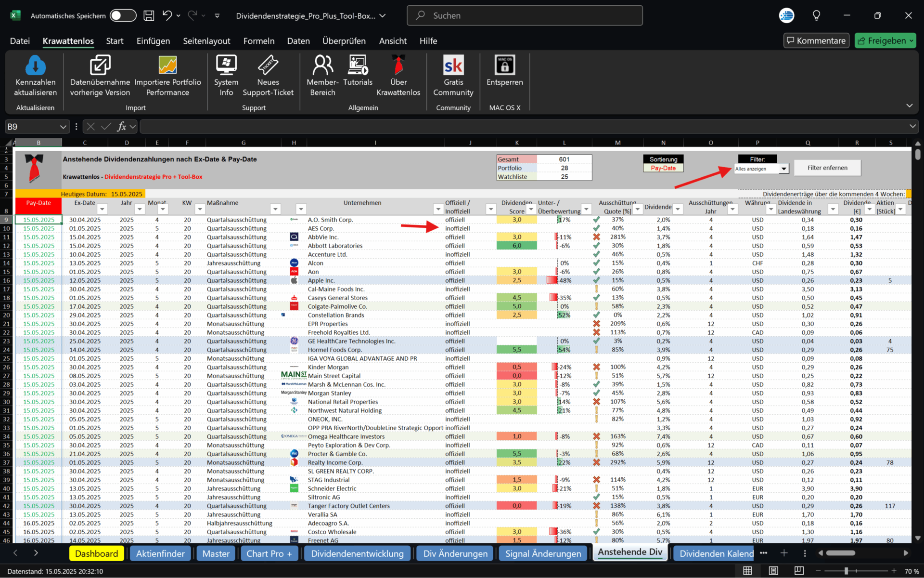This screenshot has width=924, height=578.
Task: Switch to Start ribbon tab
Action: click(115, 41)
